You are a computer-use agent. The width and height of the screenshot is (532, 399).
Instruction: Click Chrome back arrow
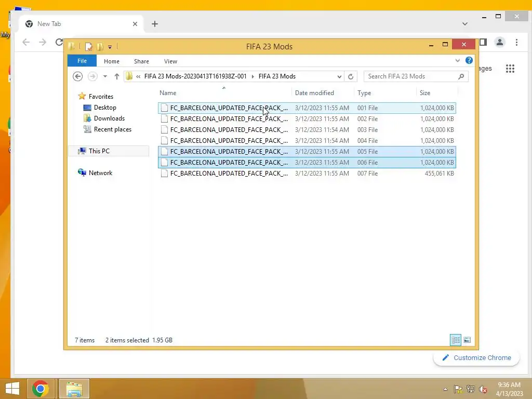26,42
